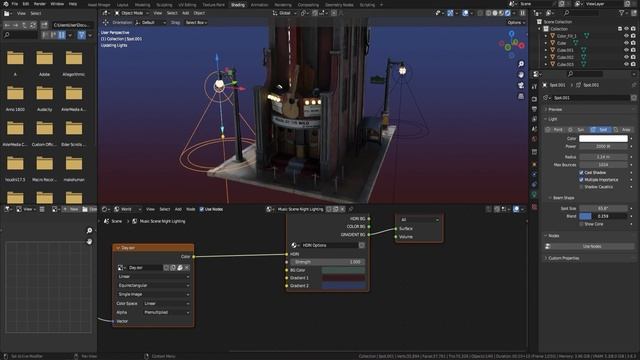Enable Show Cone checkbox

point(581,224)
